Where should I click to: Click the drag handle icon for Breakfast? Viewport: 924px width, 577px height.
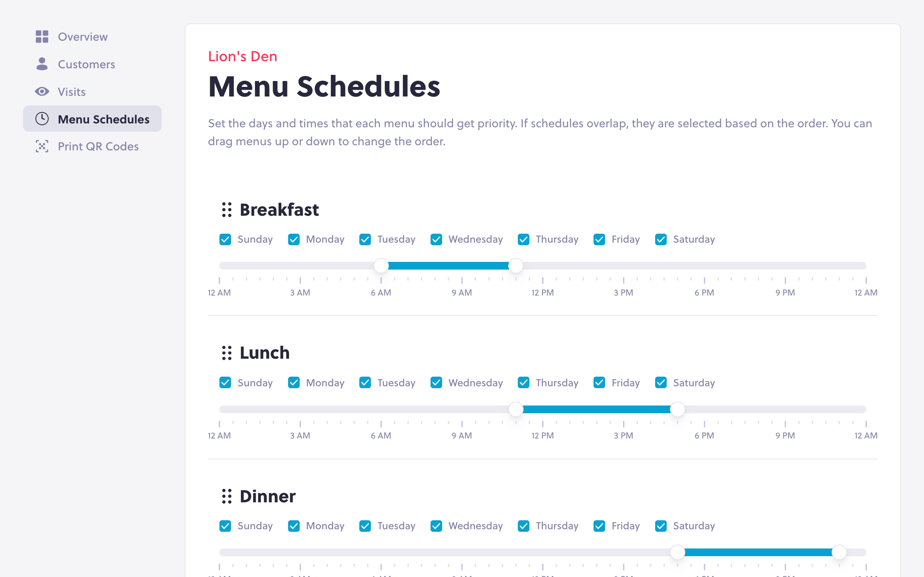(226, 209)
